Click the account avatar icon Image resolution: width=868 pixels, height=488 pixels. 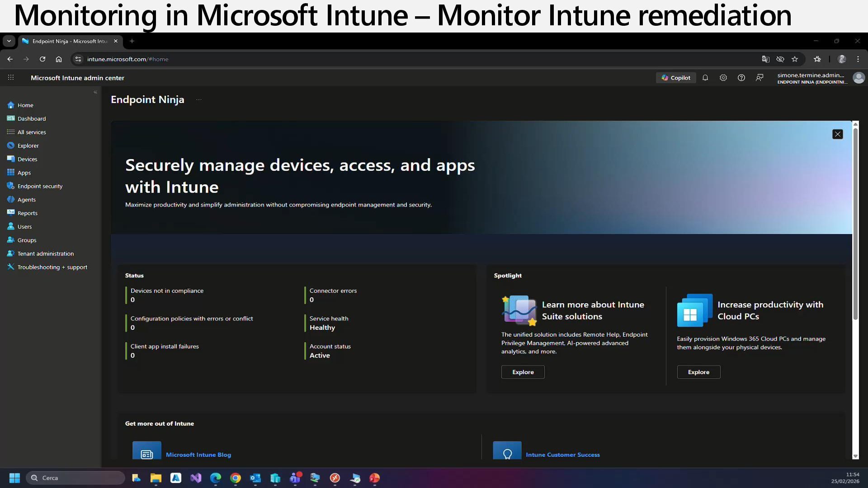[859, 78]
